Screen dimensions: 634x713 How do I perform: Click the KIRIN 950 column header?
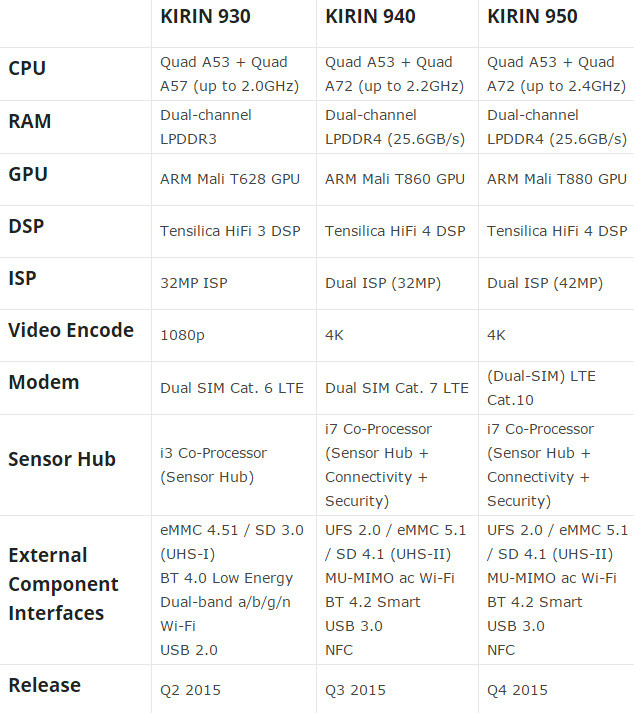532,17
